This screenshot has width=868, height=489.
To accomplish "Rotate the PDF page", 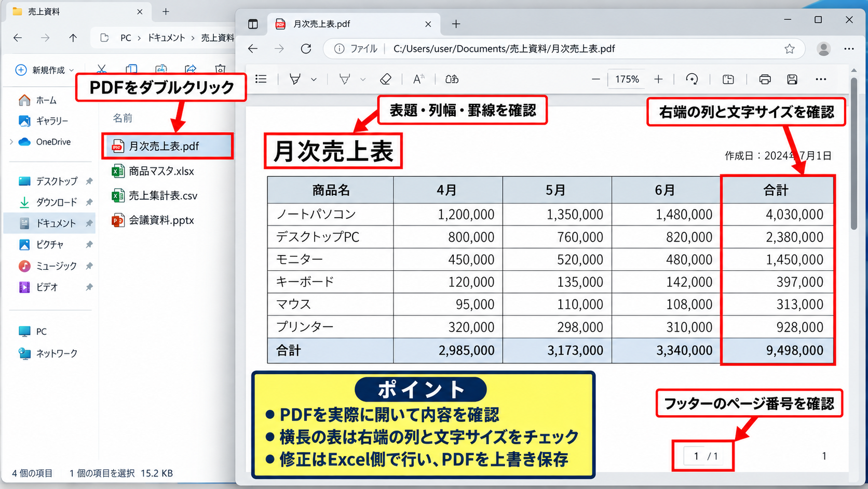I will pyautogui.click(x=691, y=79).
